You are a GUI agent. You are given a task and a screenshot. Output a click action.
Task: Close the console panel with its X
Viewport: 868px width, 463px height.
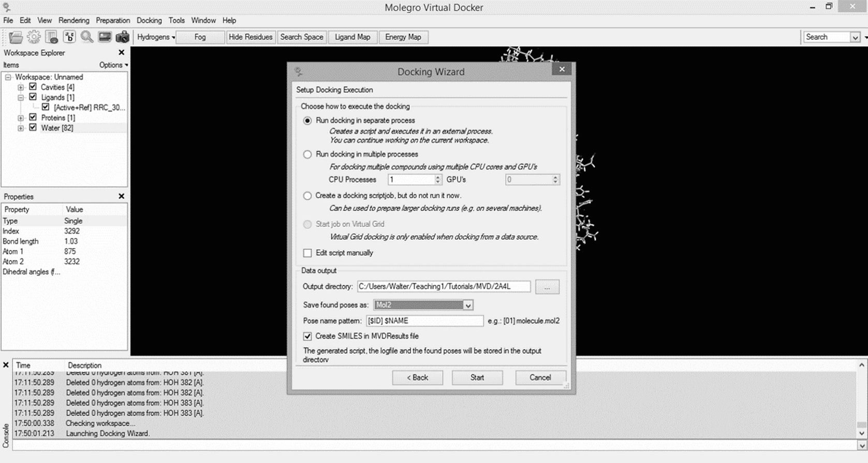click(6, 365)
